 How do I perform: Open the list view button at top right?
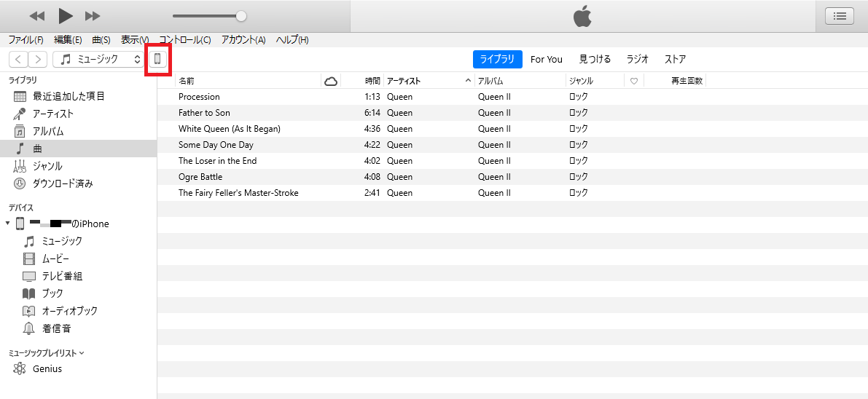pyautogui.click(x=840, y=16)
